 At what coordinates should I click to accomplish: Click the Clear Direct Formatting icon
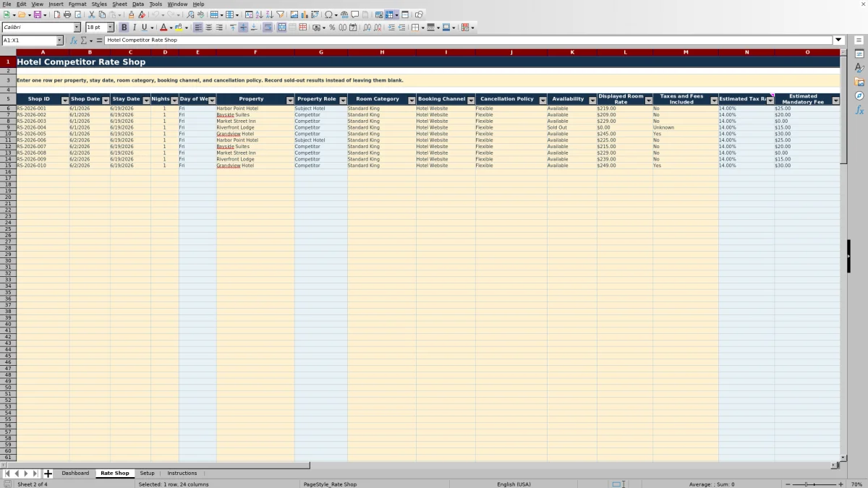click(142, 14)
